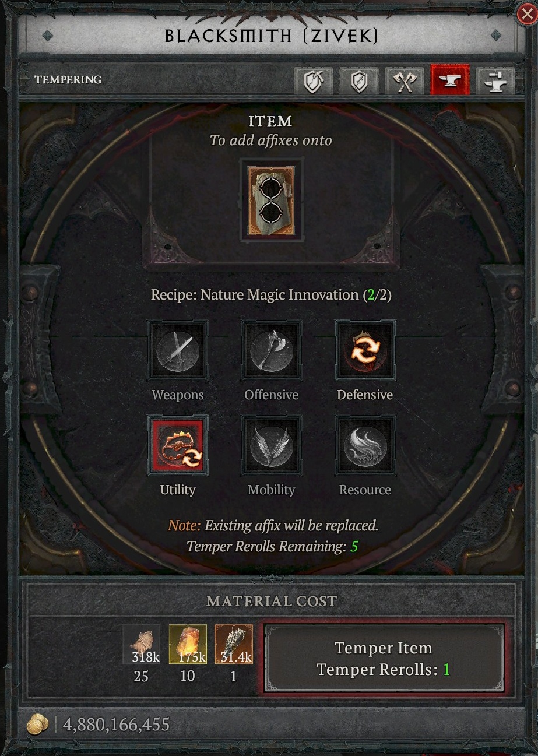This screenshot has width=538, height=756.
Task: Choose the Offensive axe category icon
Action: (x=271, y=350)
